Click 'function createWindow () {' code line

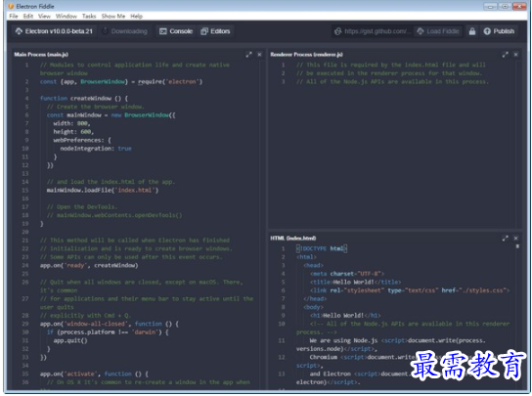[x=84, y=99]
